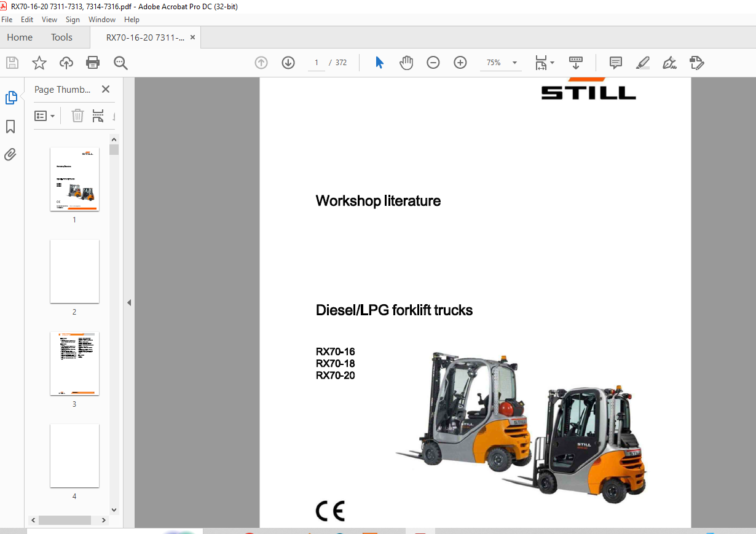Viewport: 756px width, 534px height.
Task: Go to previous page arrow
Action: tap(261, 63)
